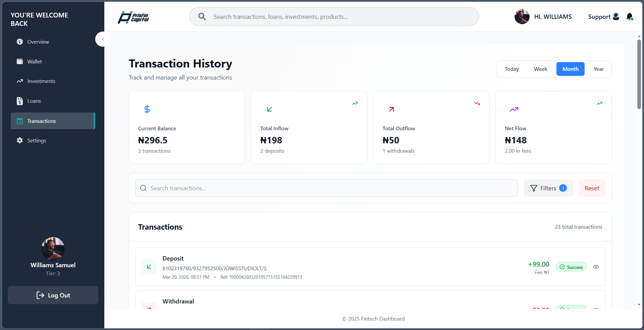Select the Week period filter

[x=540, y=69]
